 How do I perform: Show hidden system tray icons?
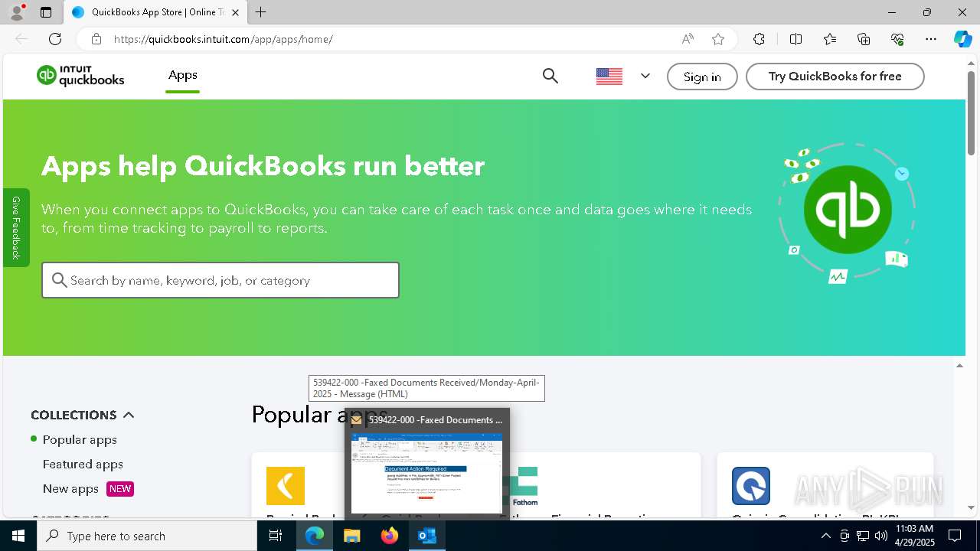tap(826, 536)
